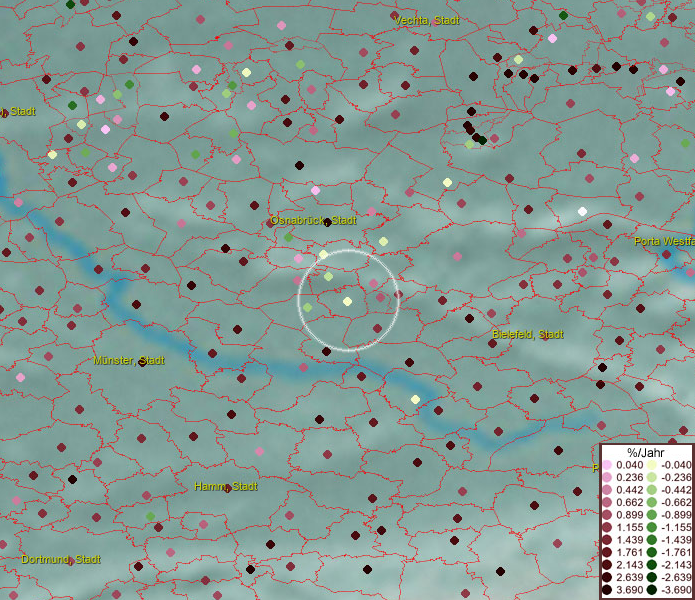
Task: Click the dark marker inside Osnabrück, Stadt label
Action: (328, 222)
